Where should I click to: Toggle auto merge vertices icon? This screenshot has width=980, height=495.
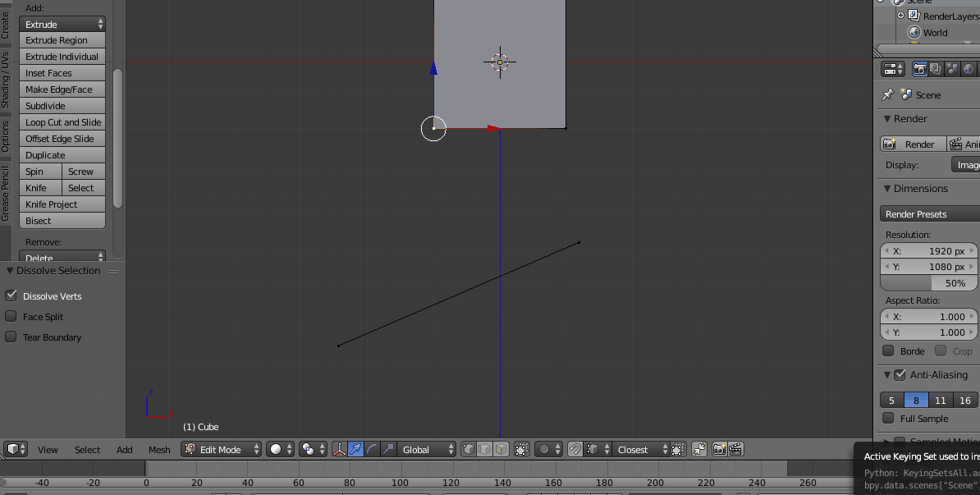[x=699, y=449]
